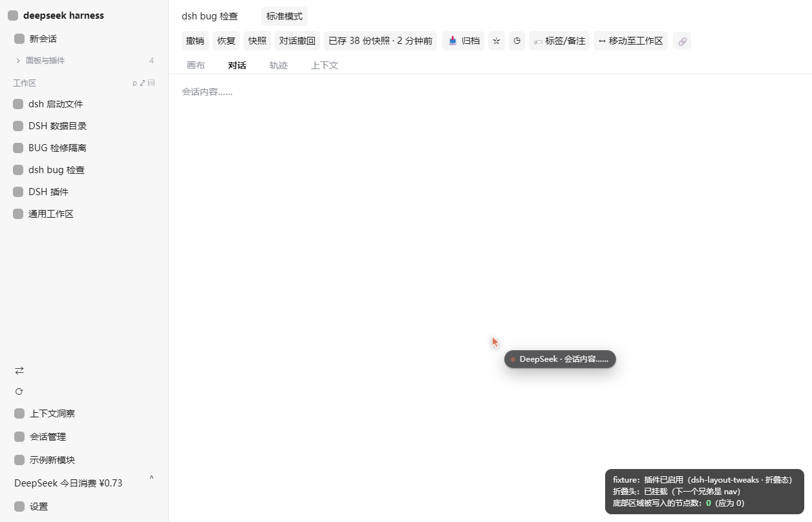Viewport: 812px width, 522px height.
Task: Click the 设置 label
Action: click(x=39, y=506)
